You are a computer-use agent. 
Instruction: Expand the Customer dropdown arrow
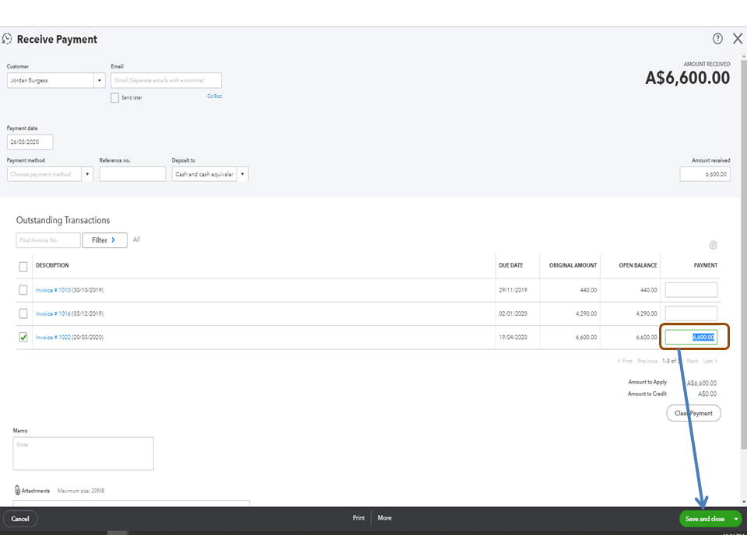tap(100, 80)
